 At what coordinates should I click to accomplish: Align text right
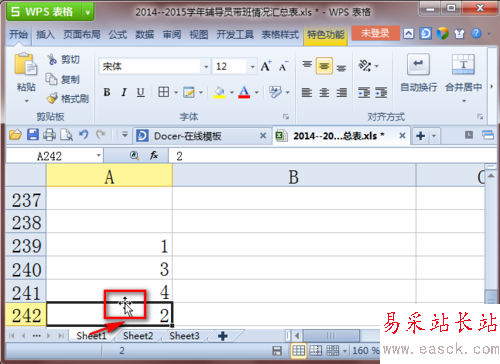click(341, 92)
